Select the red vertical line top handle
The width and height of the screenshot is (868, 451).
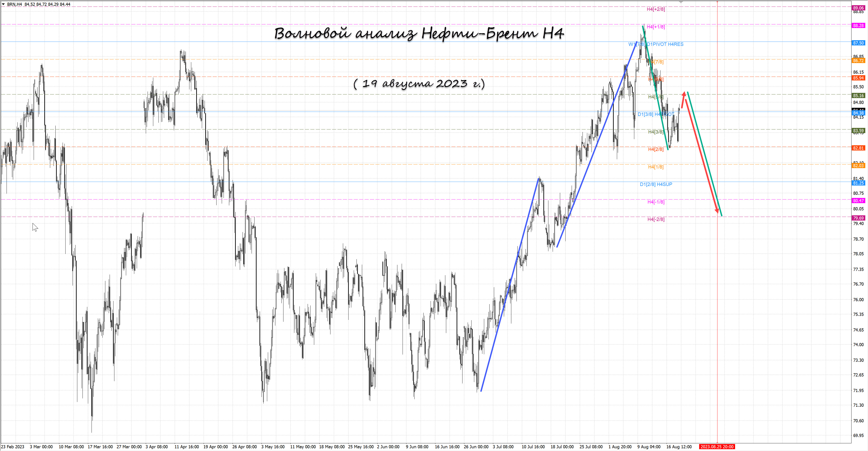pos(717,2)
